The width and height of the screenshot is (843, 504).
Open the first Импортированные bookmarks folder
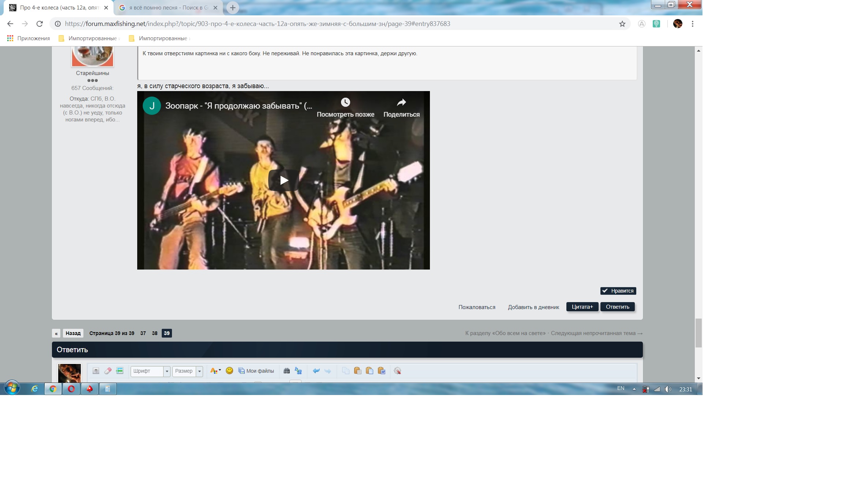coord(89,38)
